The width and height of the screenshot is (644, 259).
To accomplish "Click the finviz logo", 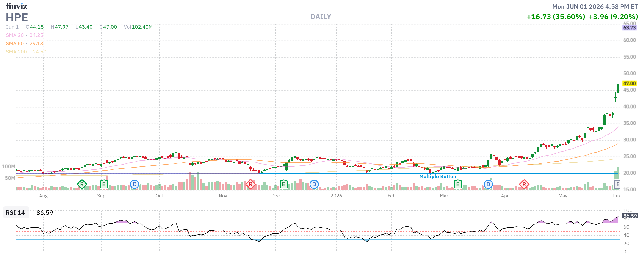I will click(17, 6).
